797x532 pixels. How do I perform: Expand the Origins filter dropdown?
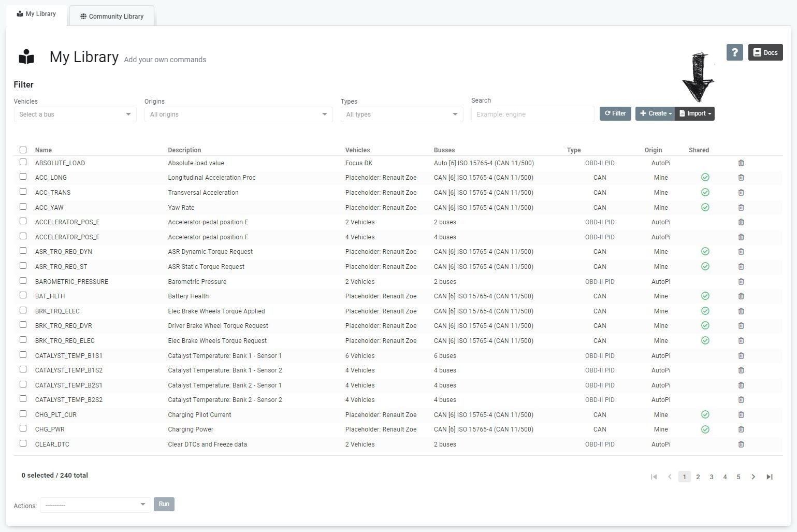pos(238,114)
